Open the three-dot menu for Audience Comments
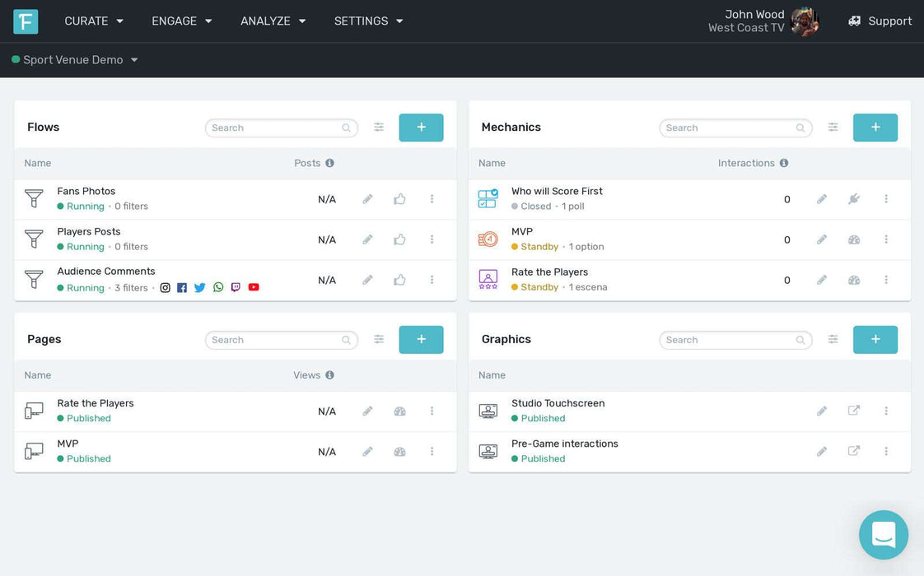This screenshot has height=576, width=924. pos(432,280)
